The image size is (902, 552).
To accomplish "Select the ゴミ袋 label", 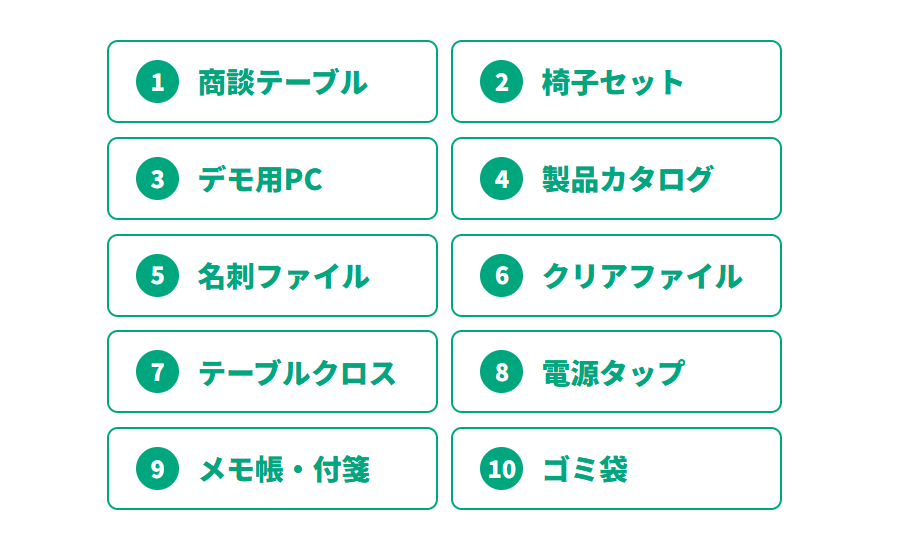I will coord(585,469).
